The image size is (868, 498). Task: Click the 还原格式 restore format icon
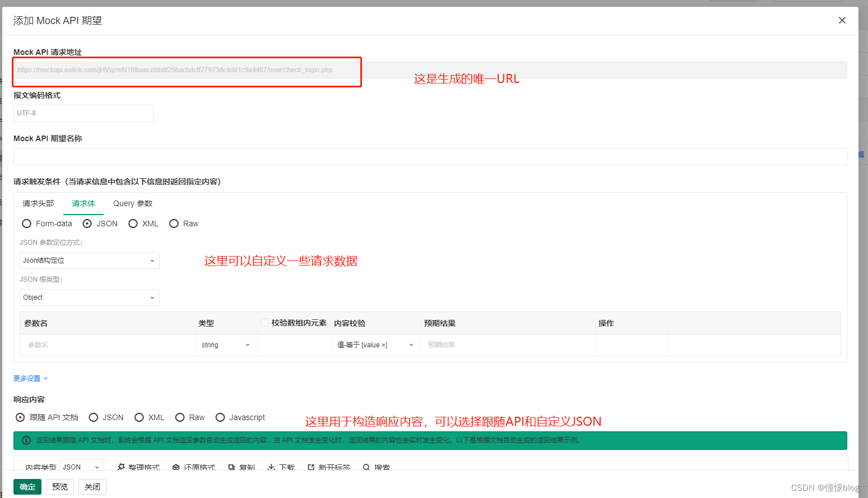(176, 467)
